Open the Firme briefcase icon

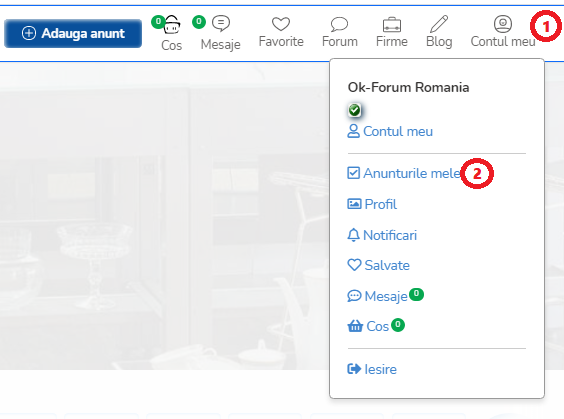[x=392, y=24]
